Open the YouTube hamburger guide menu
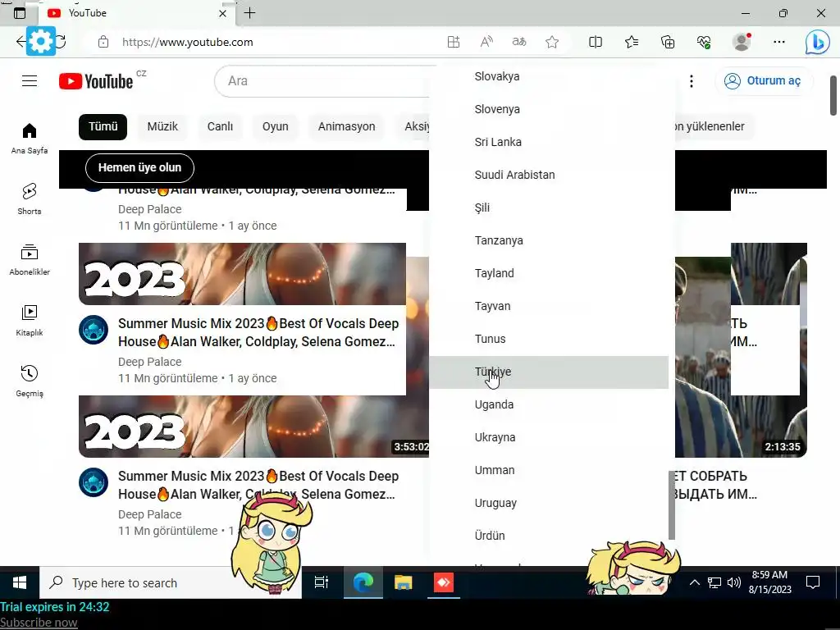Screen dimensions: 840x630 tap(30, 81)
